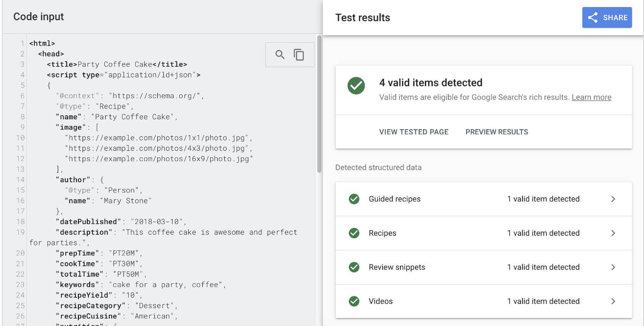Click line number 14 in code gutter
The width and height of the screenshot is (644, 326).
(x=20, y=179)
